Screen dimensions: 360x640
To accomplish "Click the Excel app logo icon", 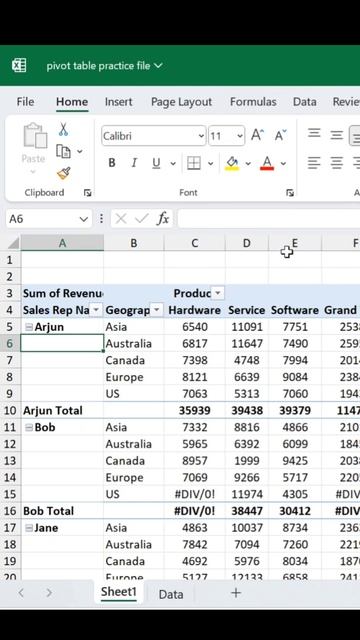I will tap(19, 65).
